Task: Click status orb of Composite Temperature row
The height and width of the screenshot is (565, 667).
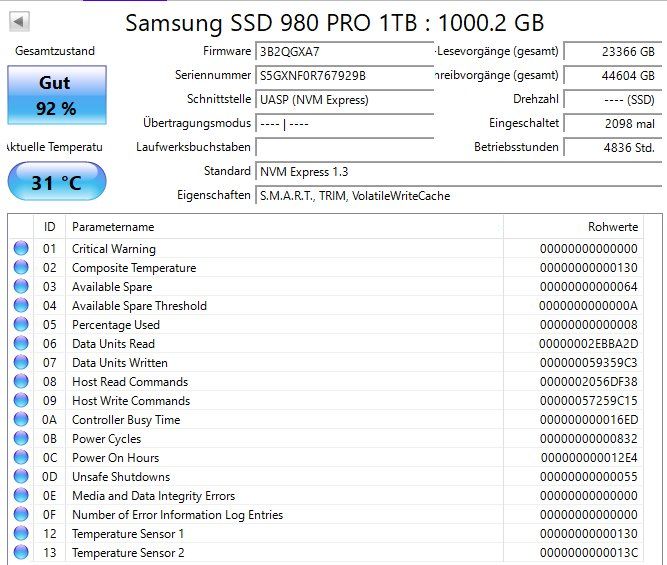Action: (21, 267)
